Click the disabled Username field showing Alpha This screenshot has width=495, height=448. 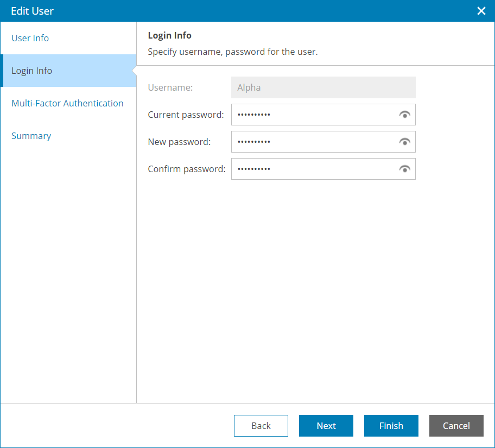(323, 87)
